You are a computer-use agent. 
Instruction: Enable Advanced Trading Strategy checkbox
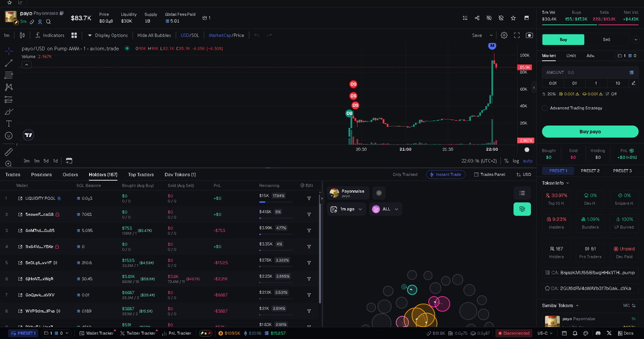[545, 108]
